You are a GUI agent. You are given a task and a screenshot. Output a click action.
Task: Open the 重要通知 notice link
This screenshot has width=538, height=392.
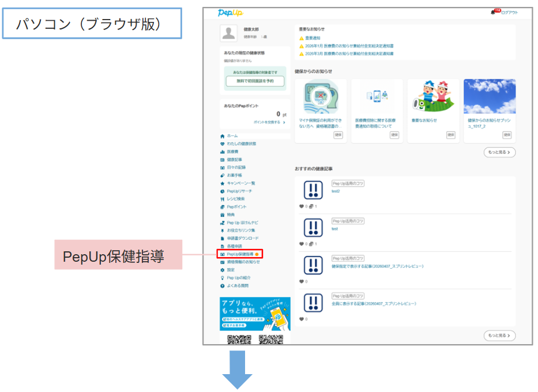[313, 39]
